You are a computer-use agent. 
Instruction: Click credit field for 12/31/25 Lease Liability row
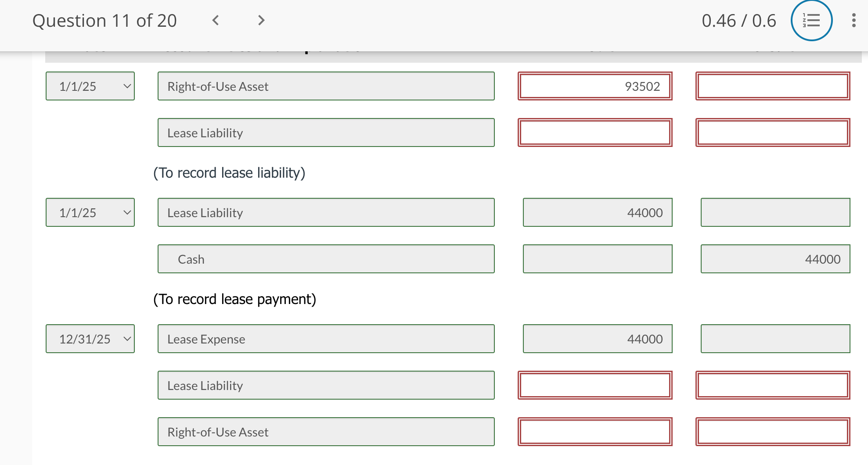pos(773,385)
